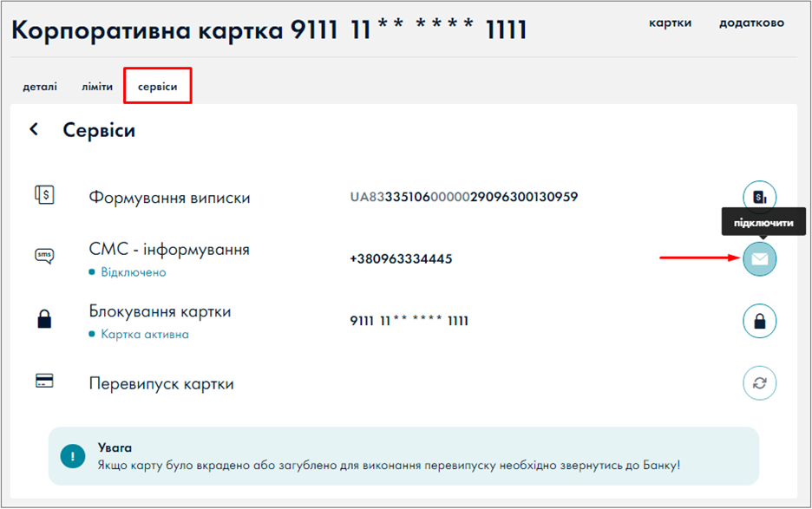
Task: Open the картки menu item
Action: coord(670,23)
